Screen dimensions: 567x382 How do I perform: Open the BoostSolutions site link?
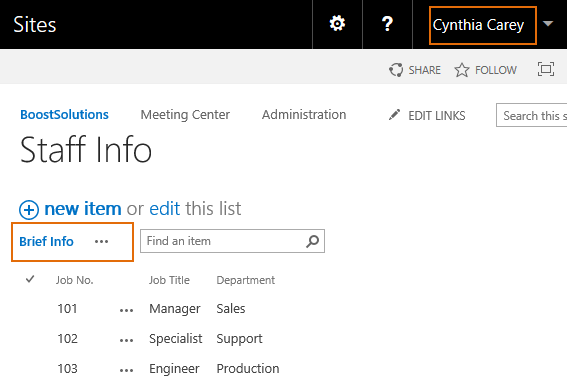(64, 115)
